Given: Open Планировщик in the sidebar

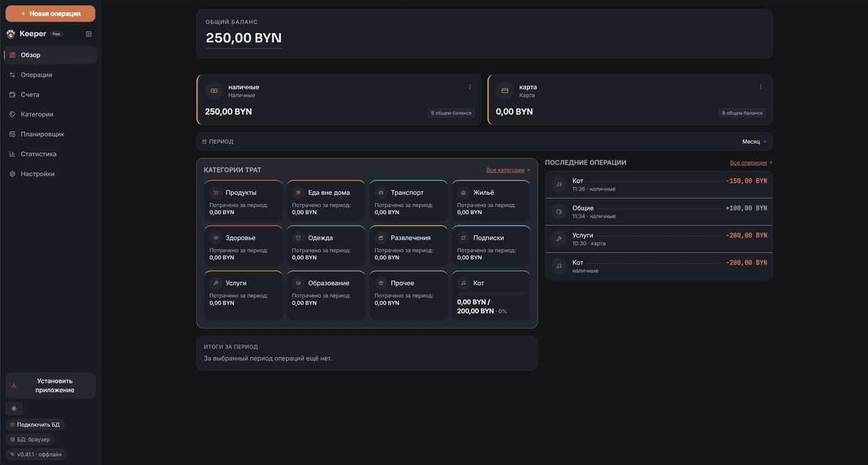Looking at the screenshot, I should [51, 134].
